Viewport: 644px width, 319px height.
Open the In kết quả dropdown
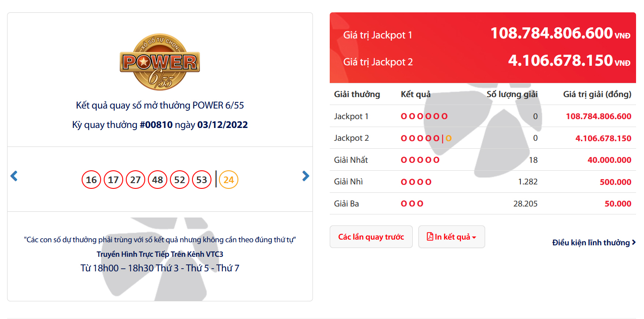click(452, 237)
